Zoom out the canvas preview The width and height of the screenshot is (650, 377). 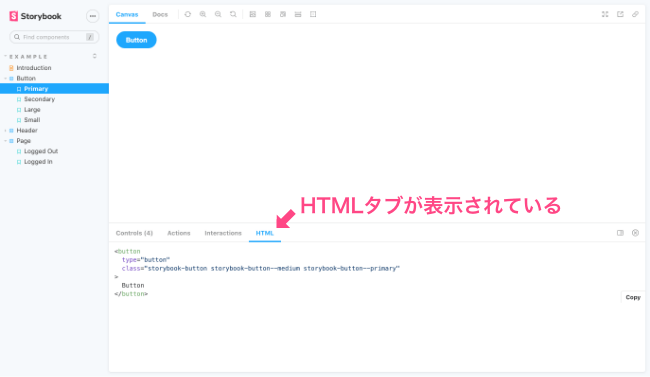point(218,14)
